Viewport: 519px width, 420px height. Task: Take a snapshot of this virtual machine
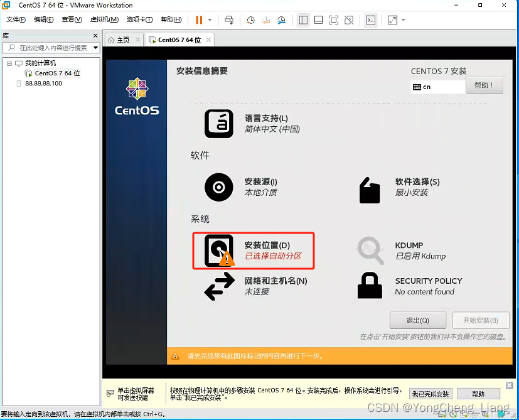click(250, 20)
